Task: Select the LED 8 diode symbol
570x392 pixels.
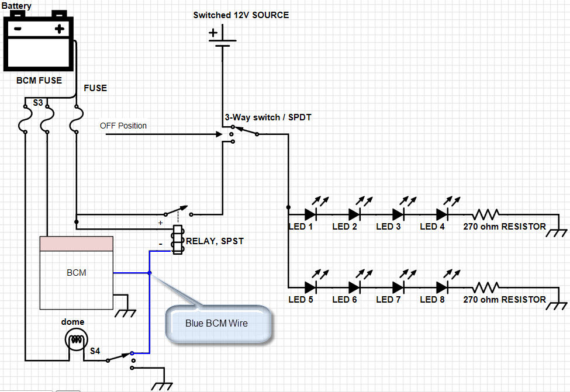Action: (442, 287)
